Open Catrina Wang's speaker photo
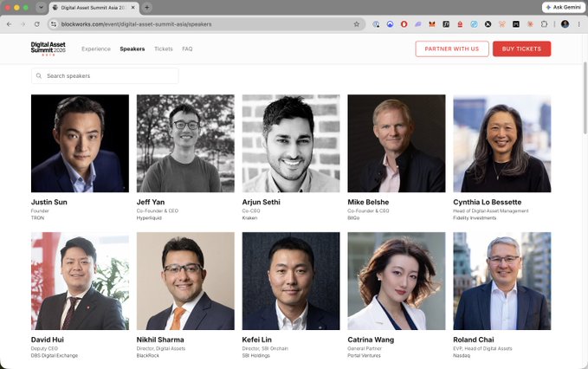 pyautogui.click(x=397, y=281)
